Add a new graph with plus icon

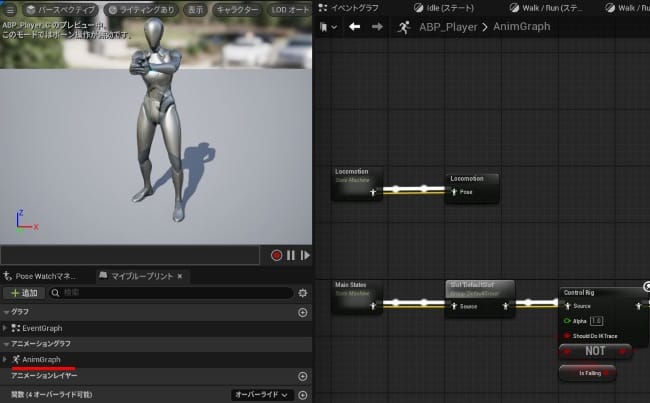tap(303, 312)
